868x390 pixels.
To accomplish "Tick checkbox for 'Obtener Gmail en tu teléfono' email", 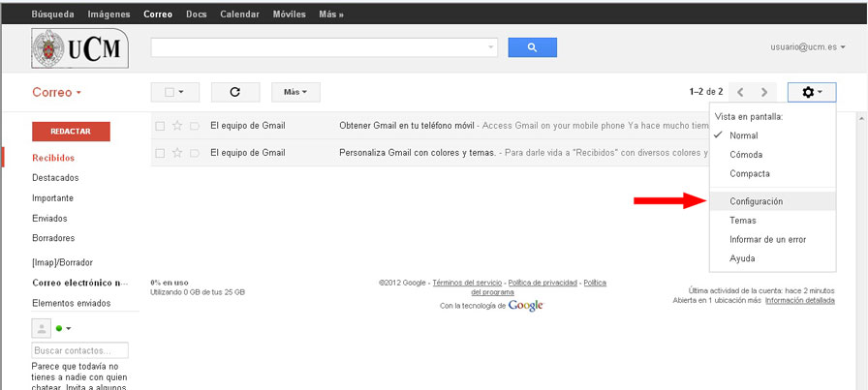I will point(160,126).
